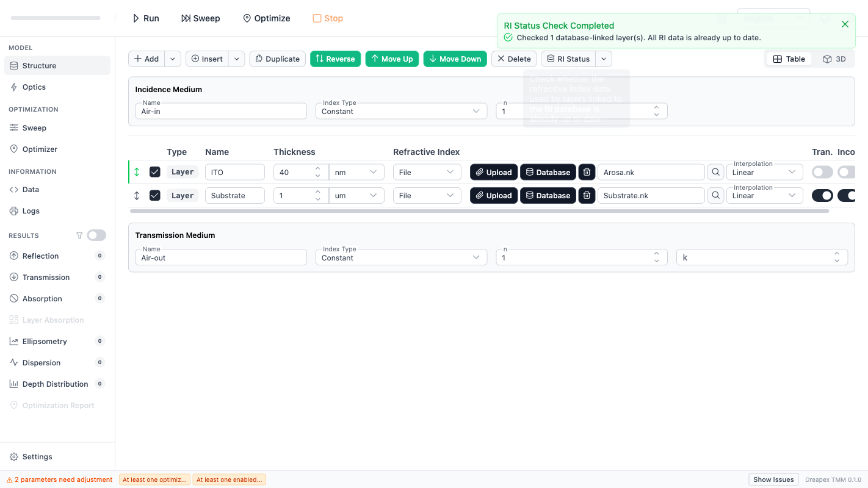
Task: Go to the Ellipsometry results
Action: pos(45,342)
